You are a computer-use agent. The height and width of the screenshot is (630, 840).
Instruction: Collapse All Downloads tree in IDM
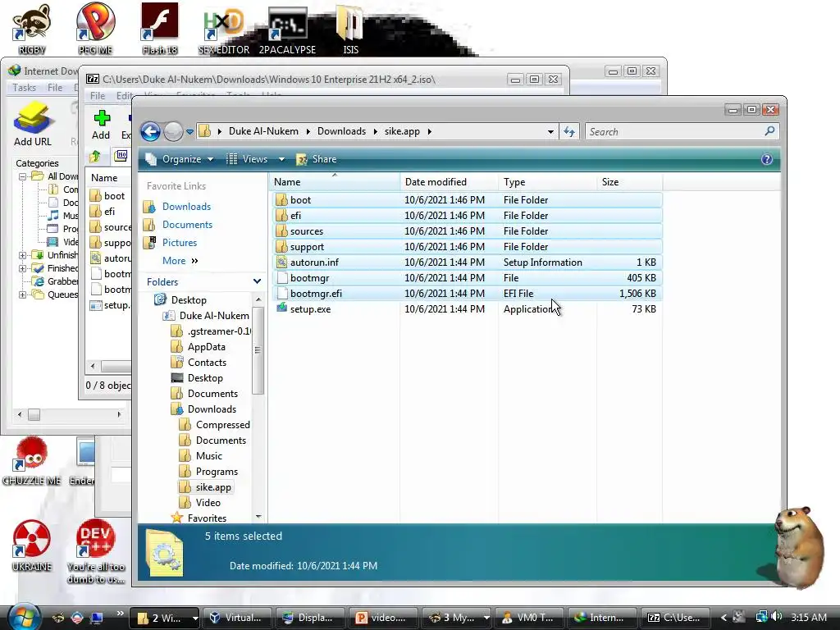coord(22,176)
